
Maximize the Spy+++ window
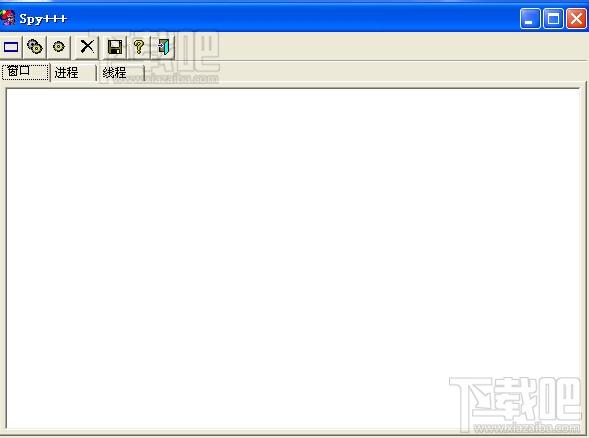pos(553,18)
